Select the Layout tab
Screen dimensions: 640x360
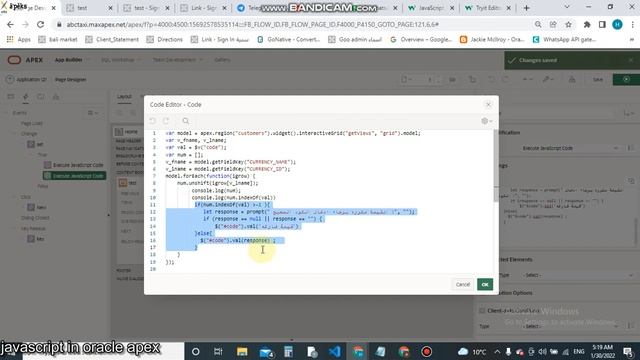[x=124, y=97]
